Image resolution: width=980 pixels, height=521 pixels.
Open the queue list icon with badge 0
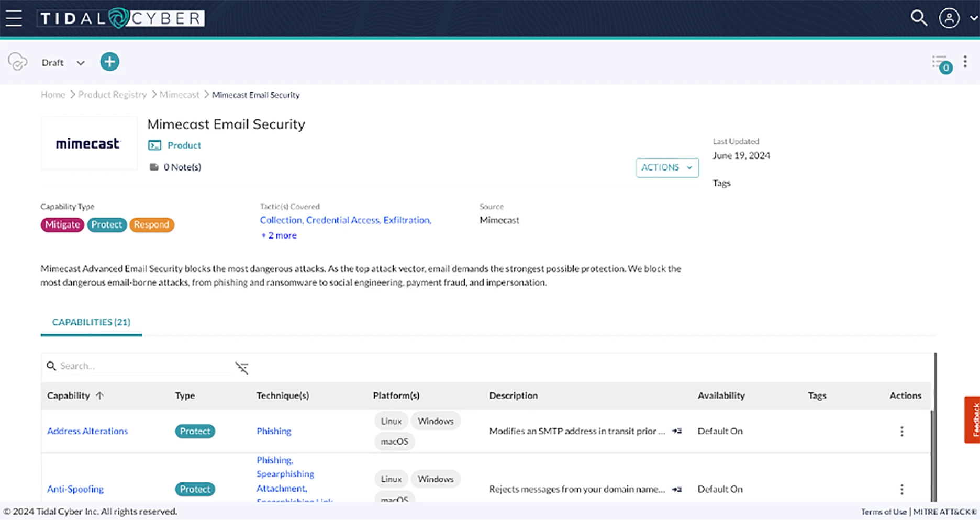(x=941, y=64)
